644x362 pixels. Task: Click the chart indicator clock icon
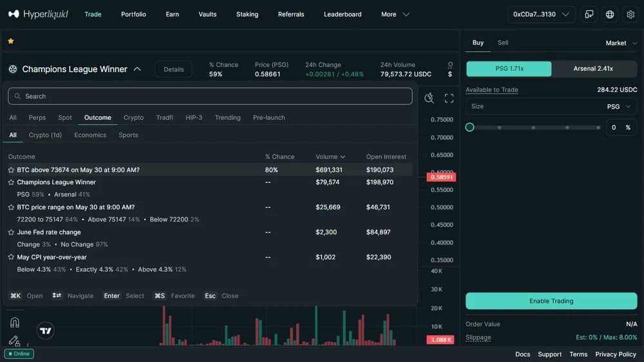click(x=429, y=98)
